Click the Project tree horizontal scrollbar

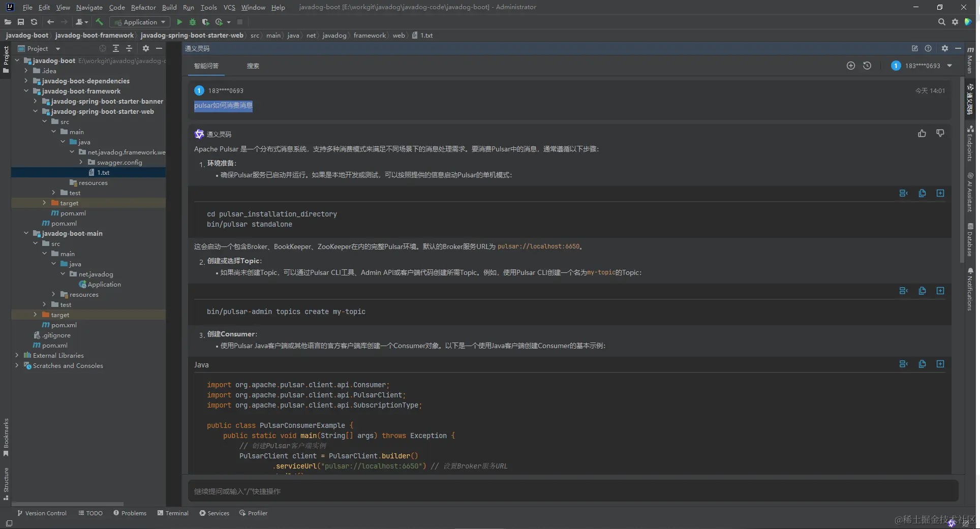click(x=68, y=504)
